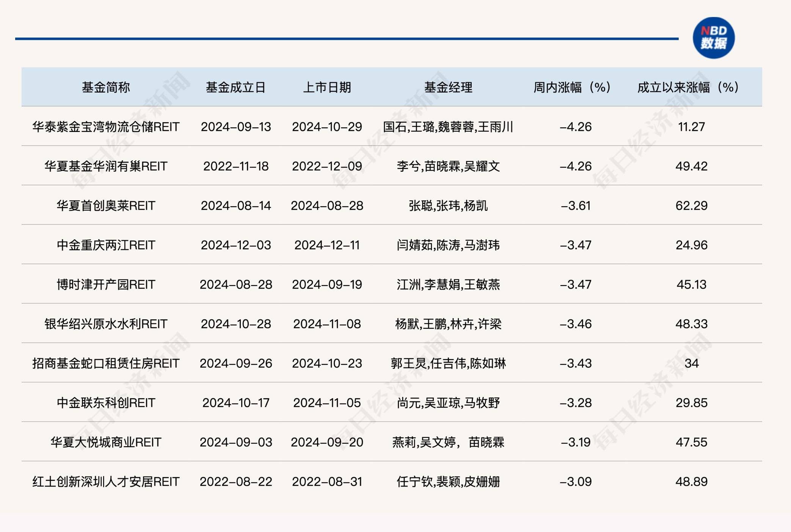Select 博时津开产园REIT row name

pos(106,284)
